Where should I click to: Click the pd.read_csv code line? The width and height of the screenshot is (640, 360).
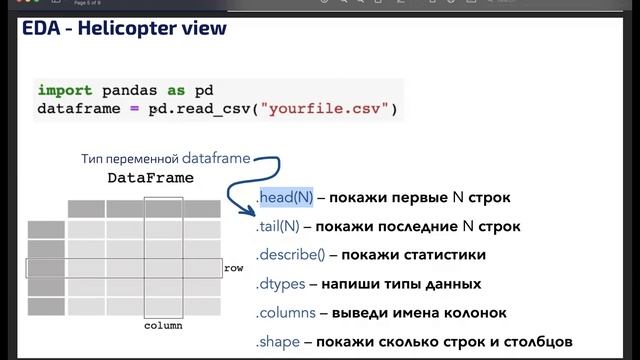217,109
